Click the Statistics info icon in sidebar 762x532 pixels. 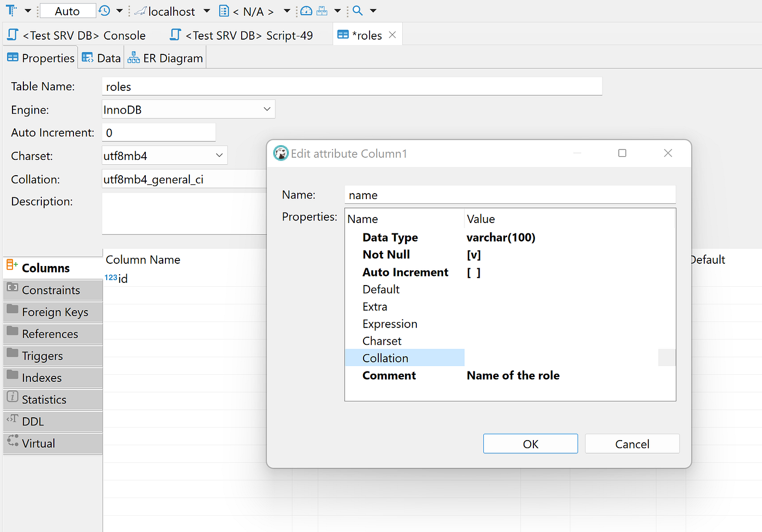tap(13, 399)
